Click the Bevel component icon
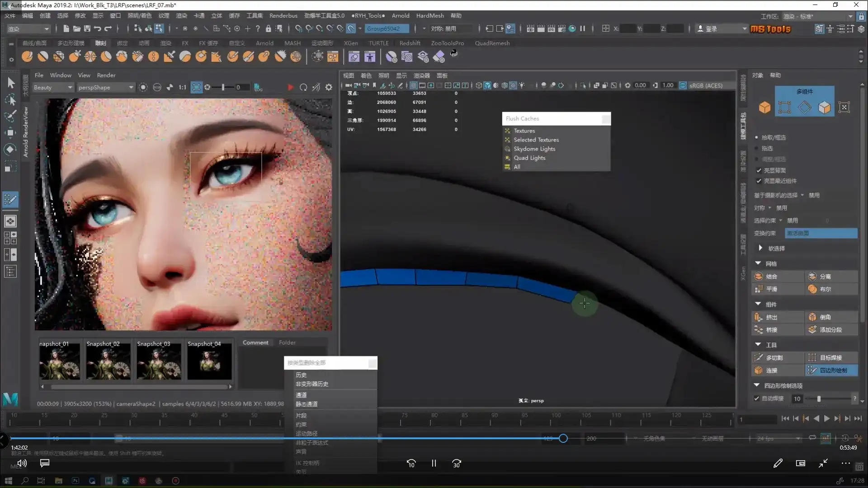The image size is (868, 488). click(x=812, y=317)
